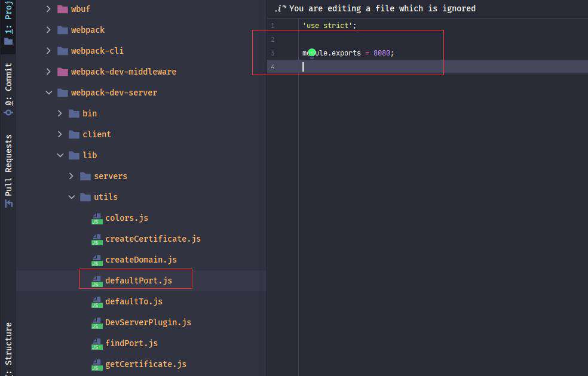
Task: Open DevServerPlugin.js in the tree
Action: (x=148, y=322)
